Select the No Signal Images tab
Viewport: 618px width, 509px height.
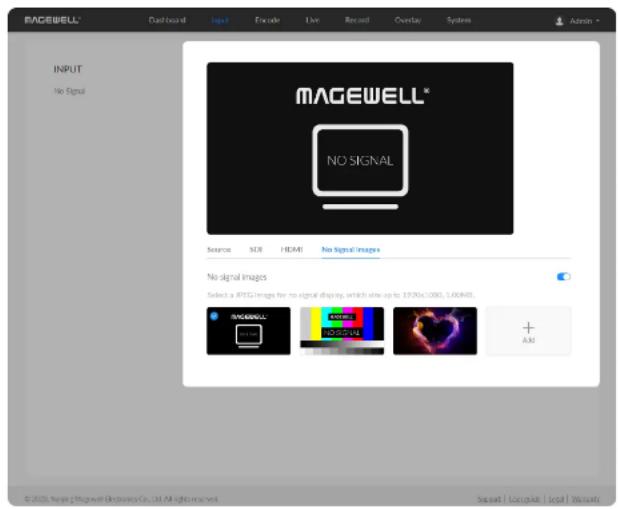tap(351, 250)
